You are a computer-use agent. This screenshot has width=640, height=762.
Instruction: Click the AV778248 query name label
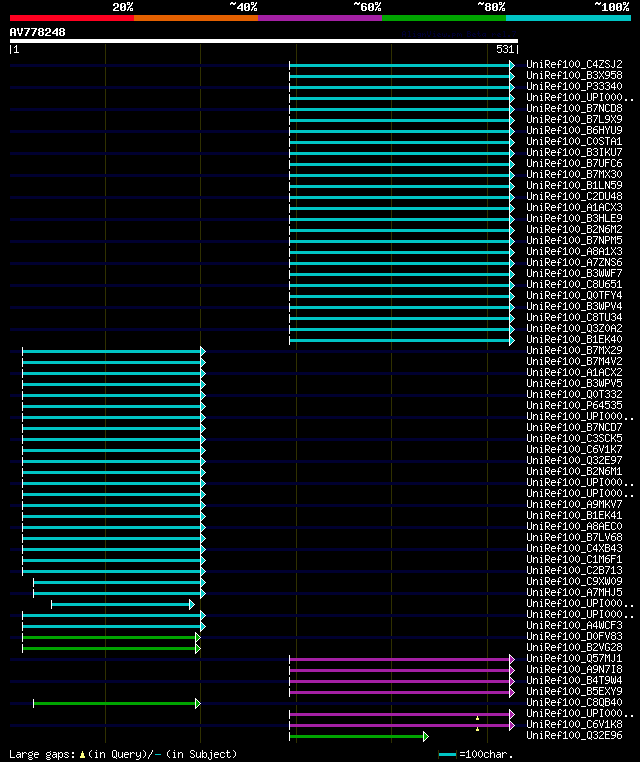click(x=37, y=32)
